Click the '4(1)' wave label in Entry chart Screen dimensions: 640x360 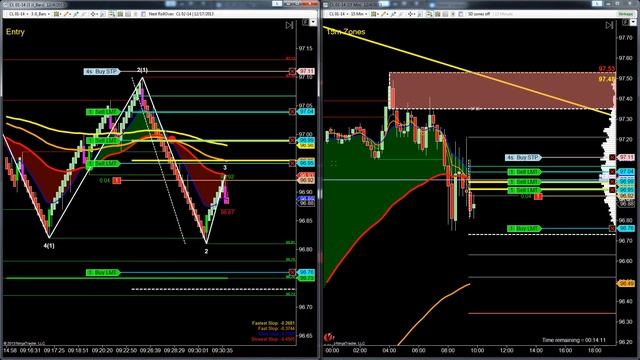click(x=49, y=246)
